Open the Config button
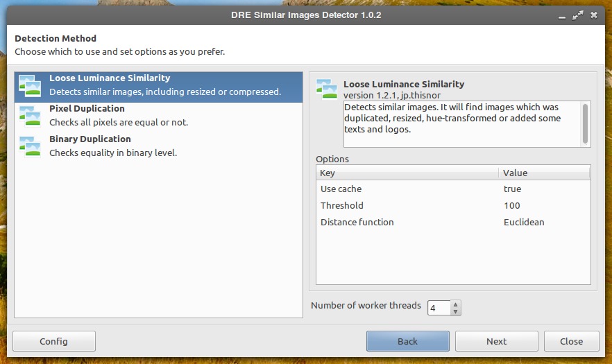The image size is (612, 364). pyautogui.click(x=54, y=341)
